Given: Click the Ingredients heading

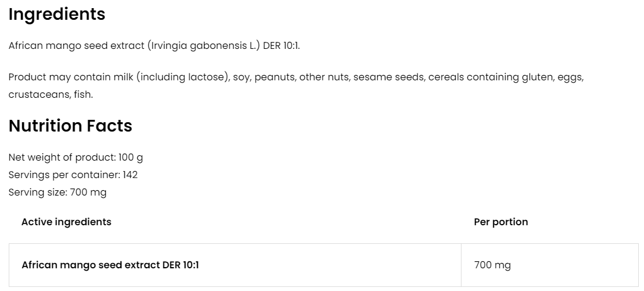Looking at the screenshot, I should [56, 15].
